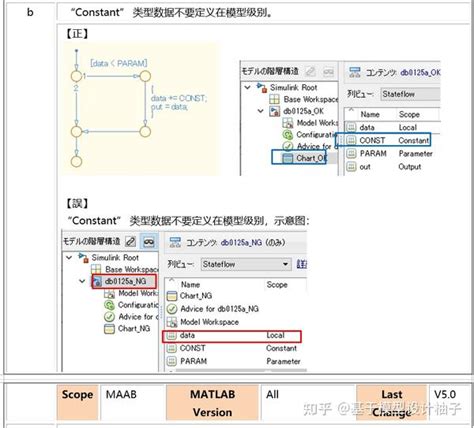The height and width of the screenshot is (428, 474).
Task: Click the 'data += CONST;' action text in chart
Action: pos(179,98)
